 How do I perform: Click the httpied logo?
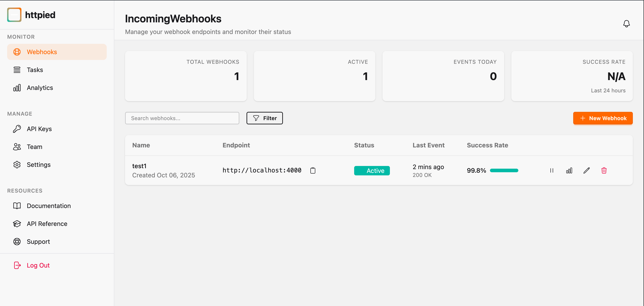click(31, 15)
